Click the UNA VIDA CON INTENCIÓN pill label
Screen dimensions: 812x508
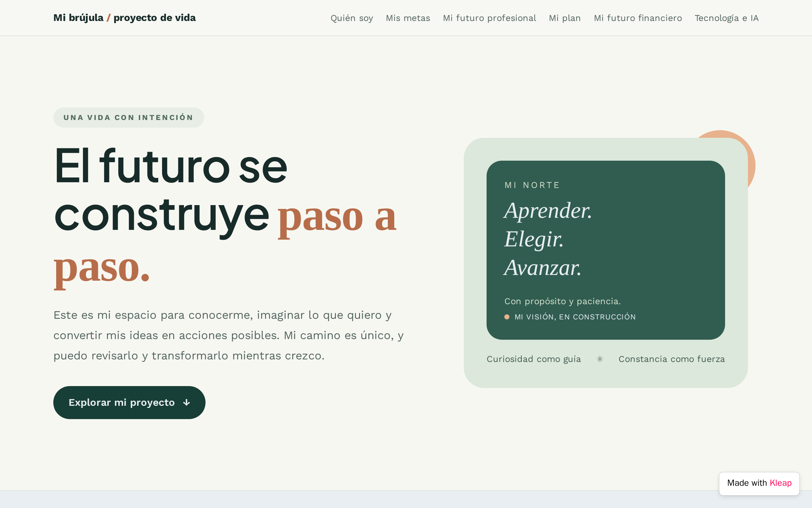(x=128, y=117)
